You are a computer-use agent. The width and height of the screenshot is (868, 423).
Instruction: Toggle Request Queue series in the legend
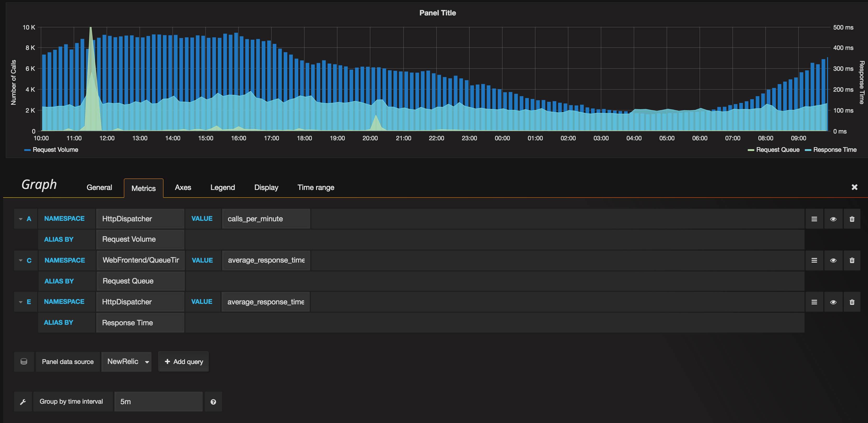778,150
